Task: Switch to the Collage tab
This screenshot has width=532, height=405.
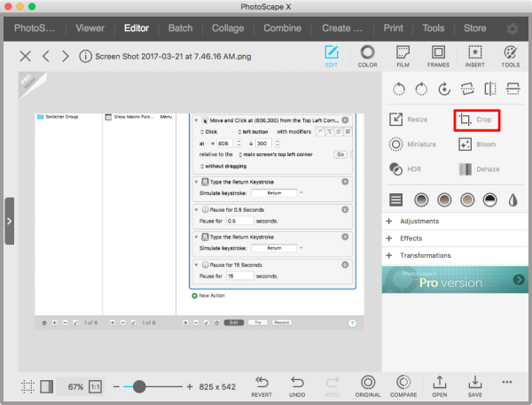Action: [228, 28]
